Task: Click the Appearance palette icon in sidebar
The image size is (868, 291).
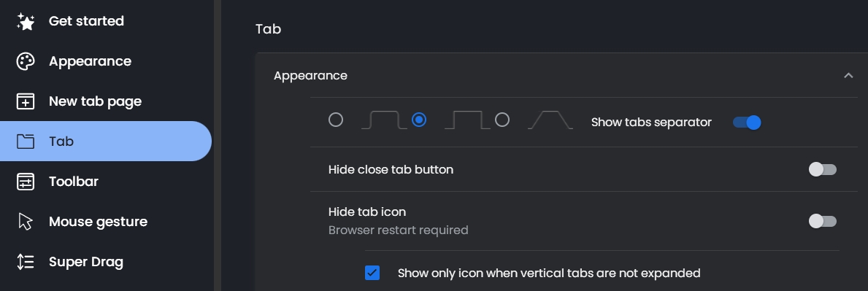Action: point(26,61)
